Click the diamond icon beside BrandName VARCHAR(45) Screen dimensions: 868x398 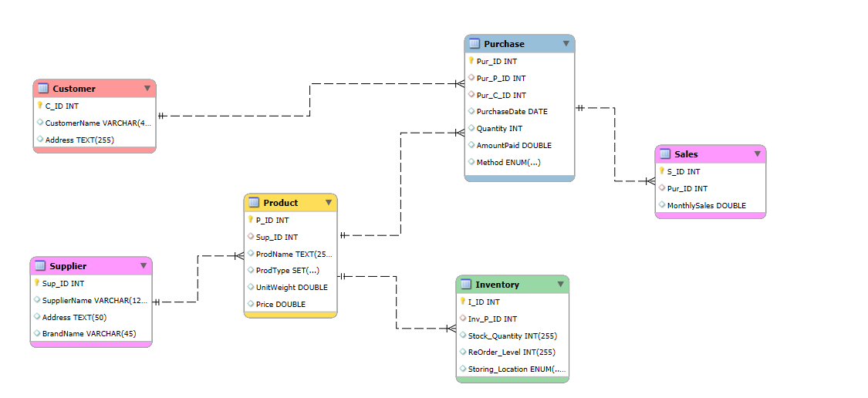(x=37, y=333)
